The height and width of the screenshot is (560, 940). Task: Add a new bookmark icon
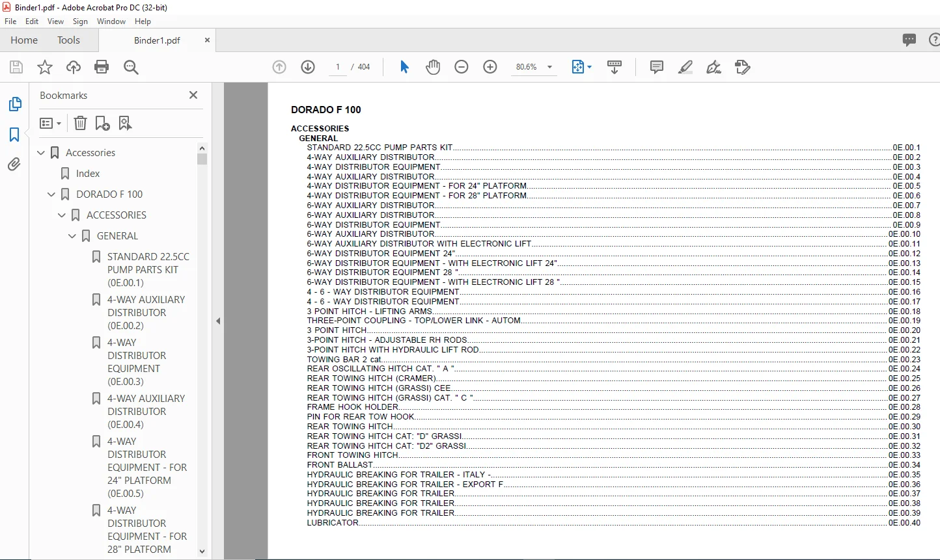tap(102, 123)
